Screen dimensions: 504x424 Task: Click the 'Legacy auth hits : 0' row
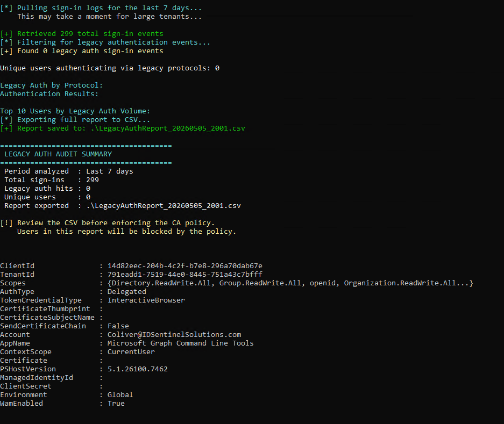(x=47, y=188)
